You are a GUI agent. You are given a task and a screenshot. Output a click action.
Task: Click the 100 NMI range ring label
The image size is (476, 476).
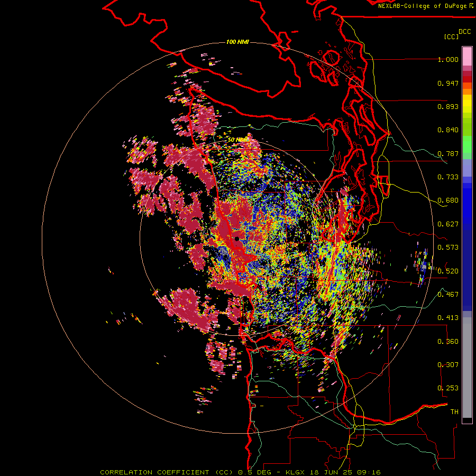pos(237,42)
